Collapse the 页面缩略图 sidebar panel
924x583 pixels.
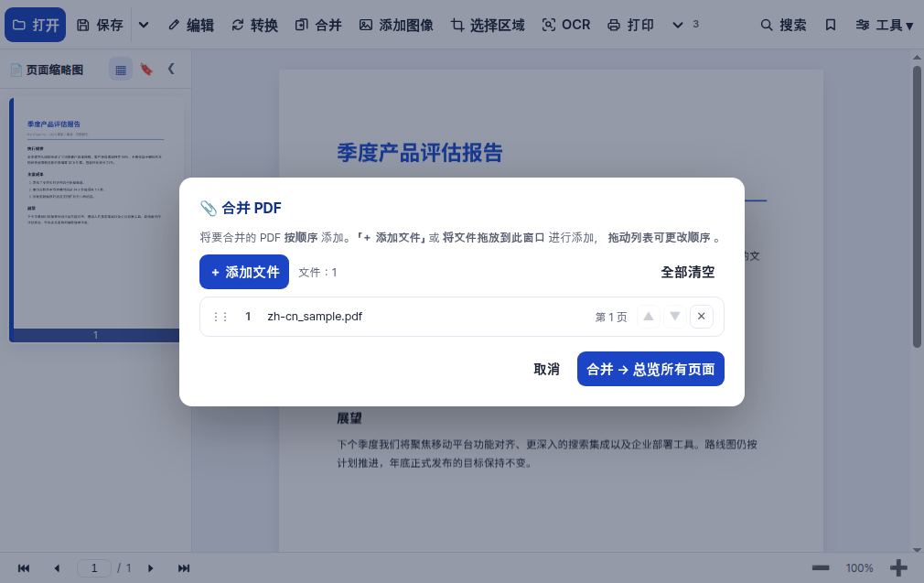tap(171, 69)
